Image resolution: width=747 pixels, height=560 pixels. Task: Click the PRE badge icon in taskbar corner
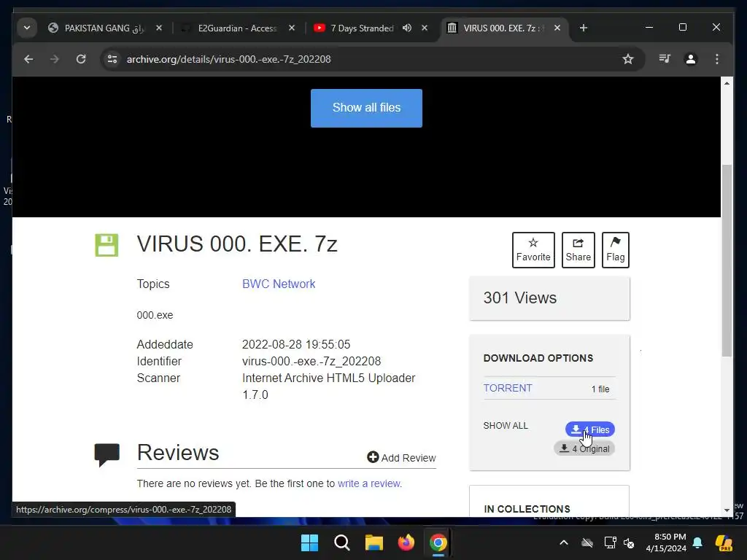[x=724, y=542]
